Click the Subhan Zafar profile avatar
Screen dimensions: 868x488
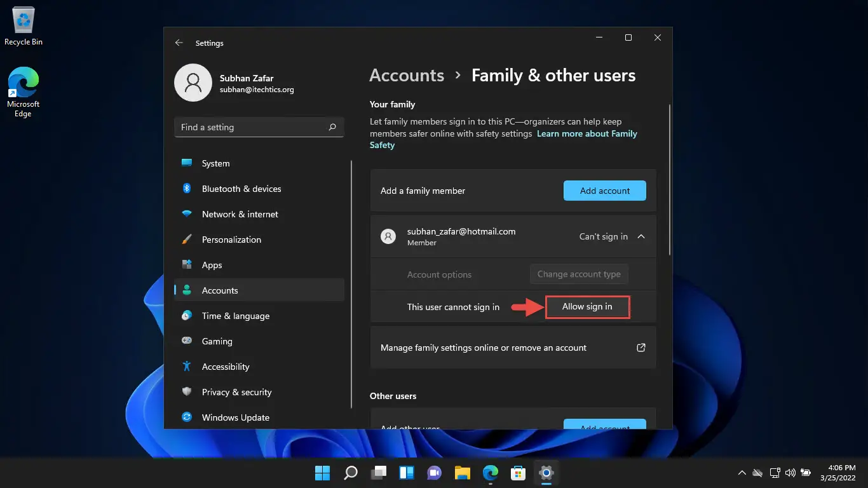[193, 83]
